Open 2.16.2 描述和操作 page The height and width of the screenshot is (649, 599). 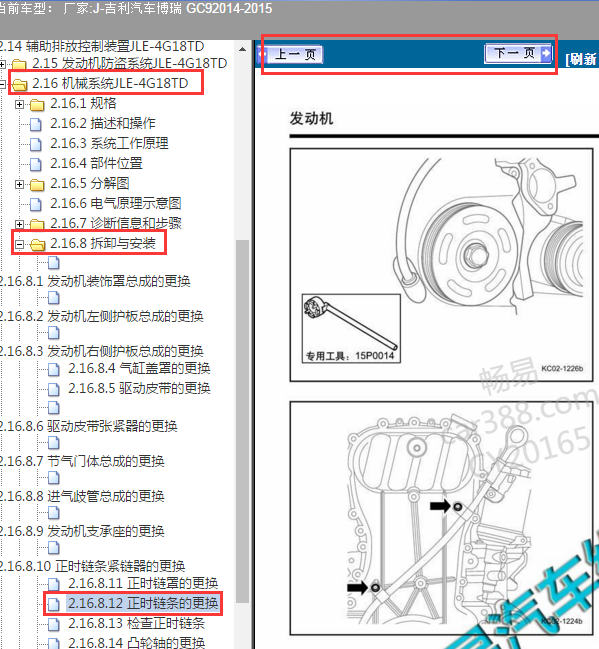[x=103, y=123]
